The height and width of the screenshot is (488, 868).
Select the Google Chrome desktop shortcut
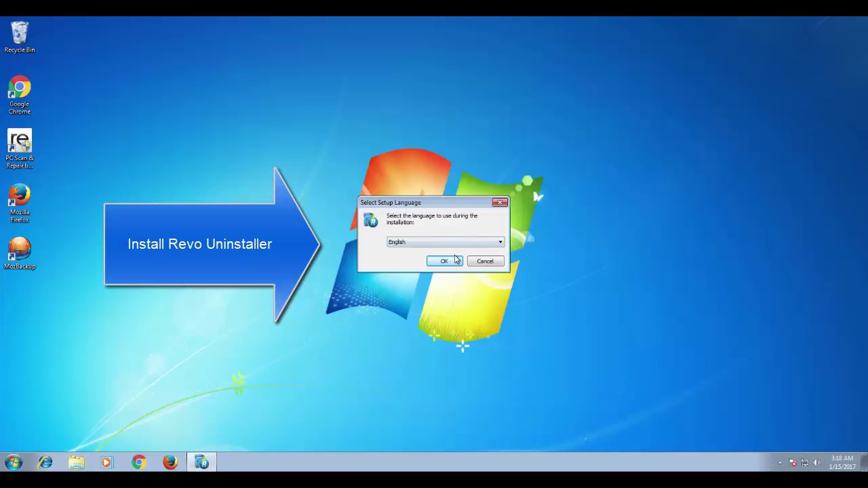pos(20,95)
